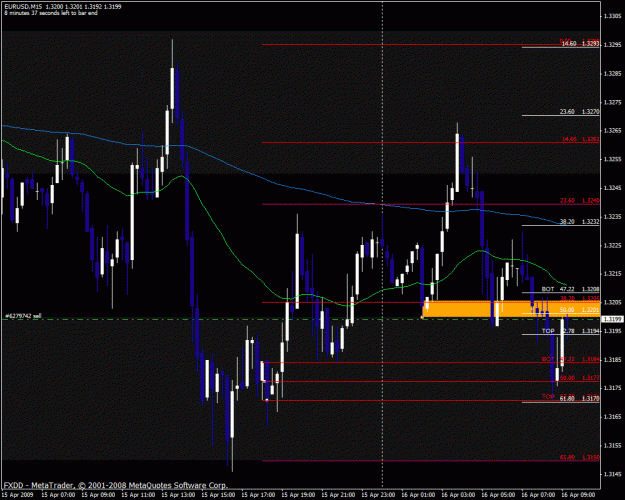Click the 1.3255 price axis label

(x=613, y=159)
